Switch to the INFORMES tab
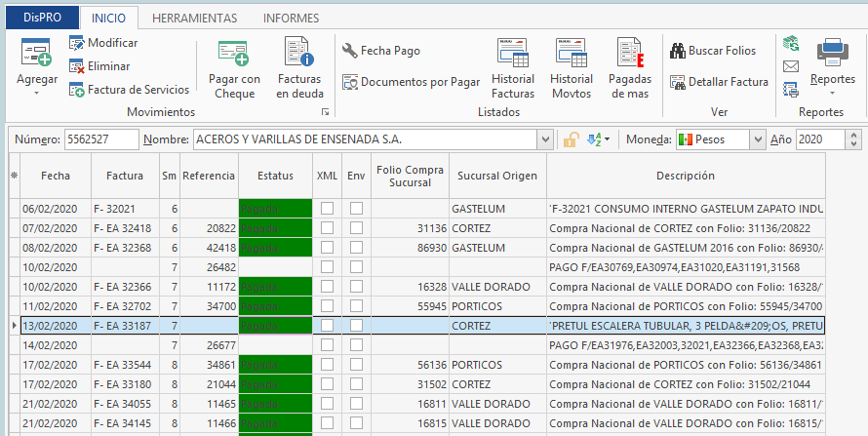 coord(292,18)
